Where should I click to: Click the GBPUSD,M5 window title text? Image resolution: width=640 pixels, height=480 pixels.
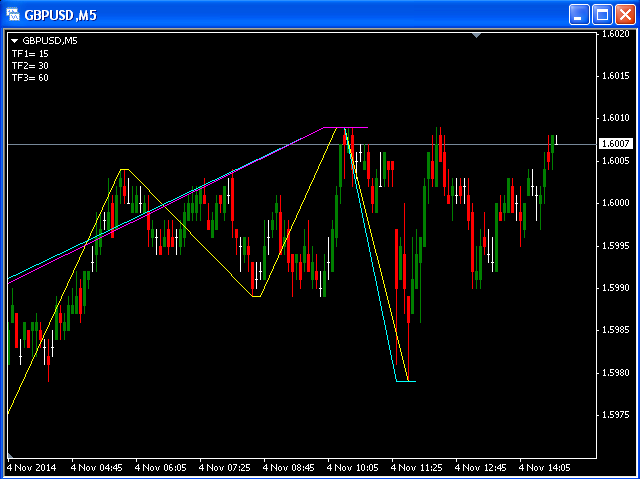tap(60, 15)
